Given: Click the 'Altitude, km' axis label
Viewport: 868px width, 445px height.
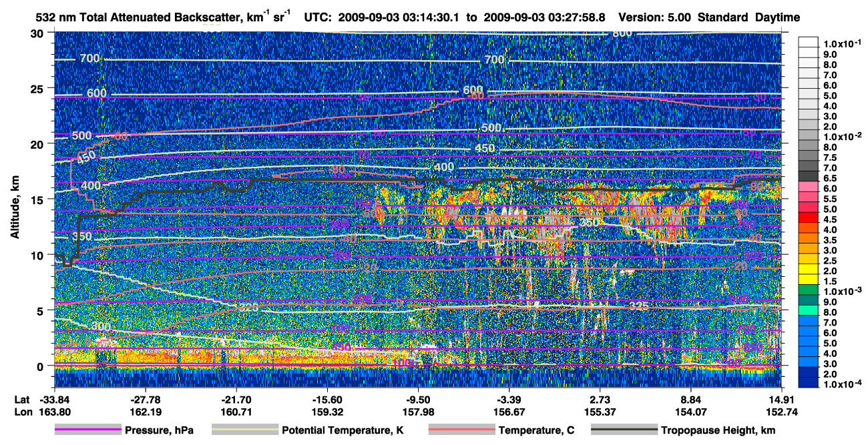Looking at the screenshot, I should pos(13,209).
